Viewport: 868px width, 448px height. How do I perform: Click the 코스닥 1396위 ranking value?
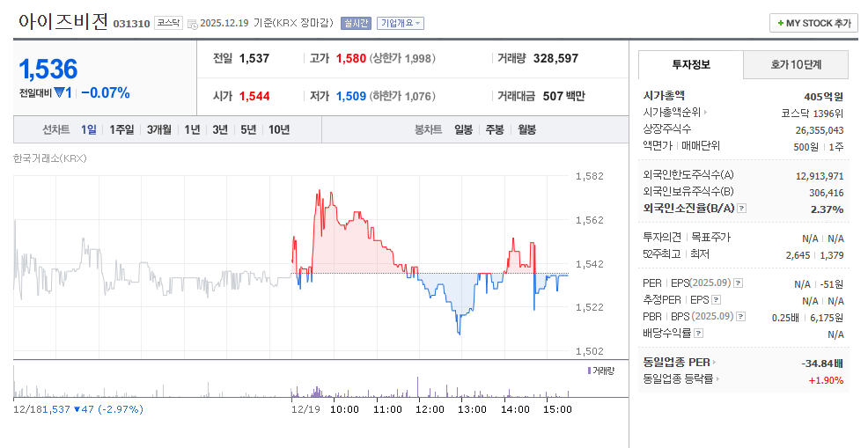[812, 114]
